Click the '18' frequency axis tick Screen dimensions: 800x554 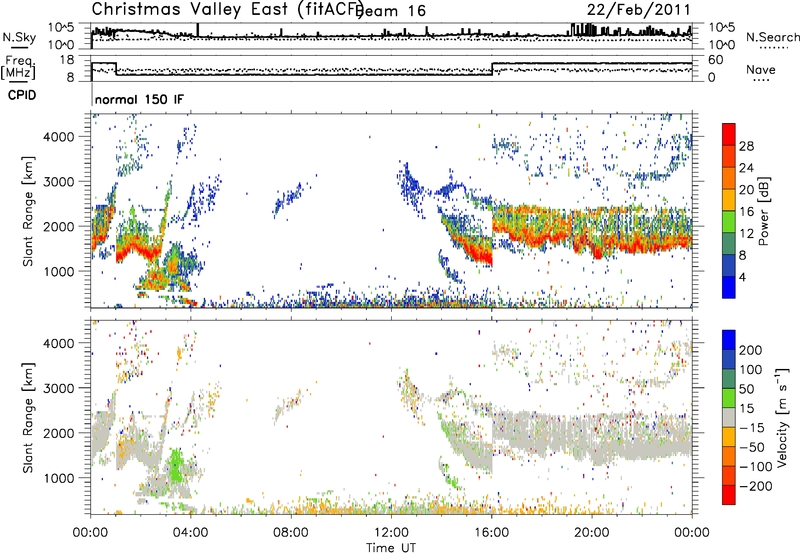[x=67, y=60]
